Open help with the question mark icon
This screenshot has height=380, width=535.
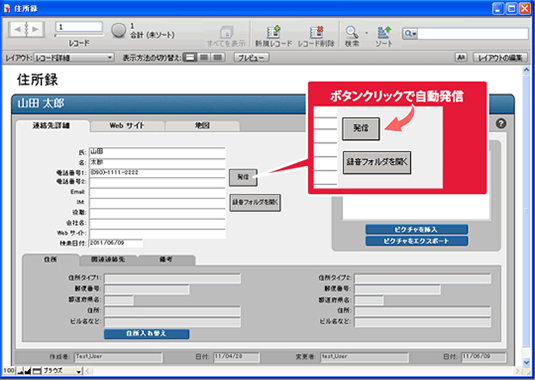click(501, 123)
